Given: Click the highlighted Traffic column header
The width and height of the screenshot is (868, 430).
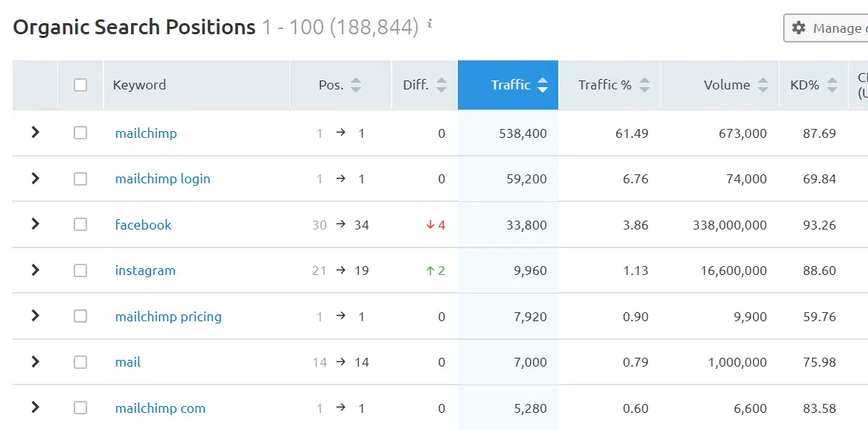Looking at the screenshot, I should tap(509, 84).
